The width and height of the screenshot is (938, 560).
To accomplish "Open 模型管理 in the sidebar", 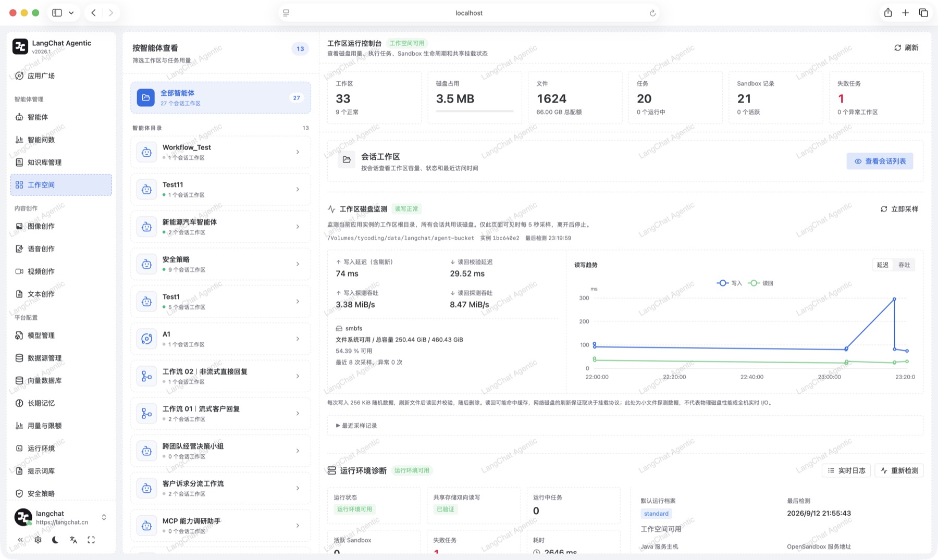I will tap(61, 335).
